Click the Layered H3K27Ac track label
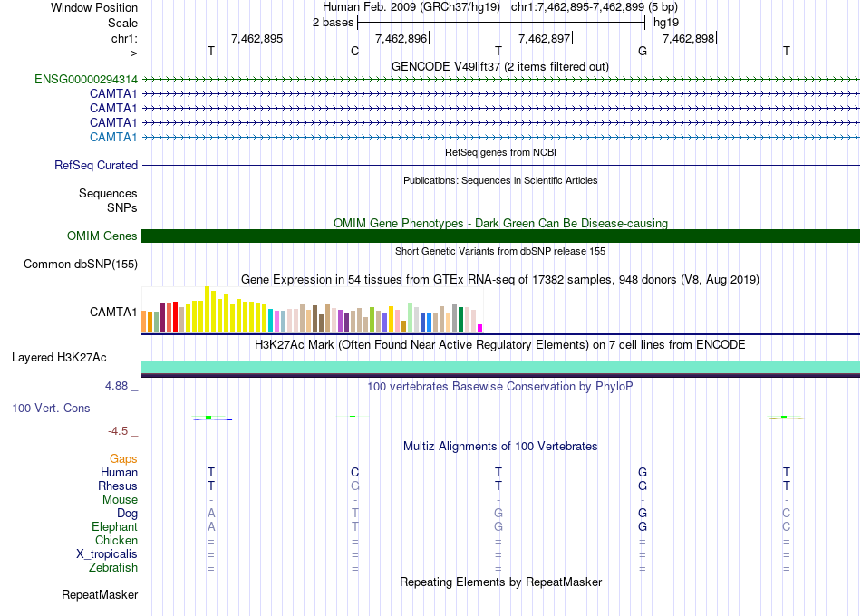 click(59, 358)
